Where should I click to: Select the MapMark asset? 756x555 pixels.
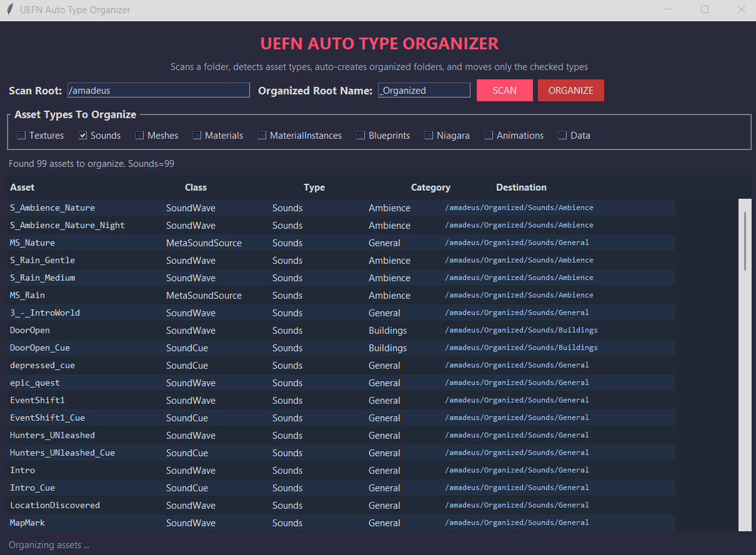341,523
